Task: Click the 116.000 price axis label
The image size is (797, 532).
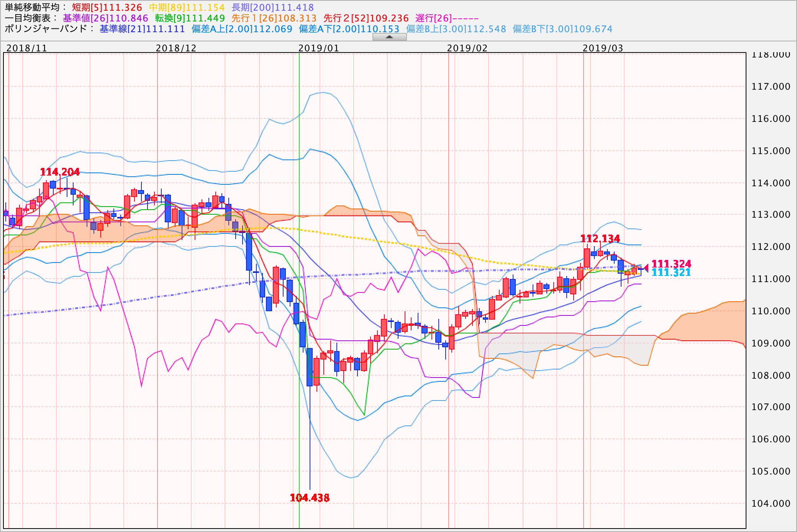Action: [x=771, y=119]
